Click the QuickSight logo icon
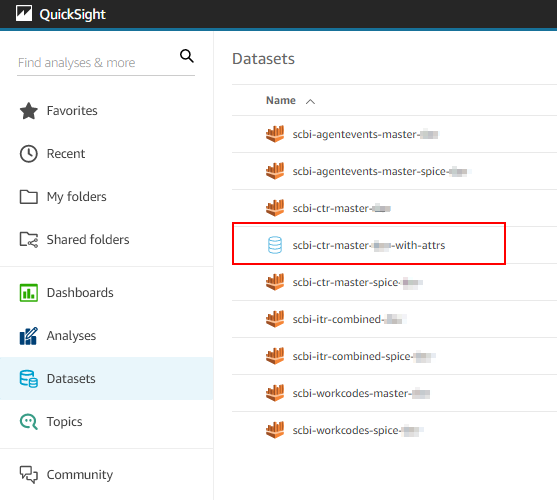 pos(24,13)
